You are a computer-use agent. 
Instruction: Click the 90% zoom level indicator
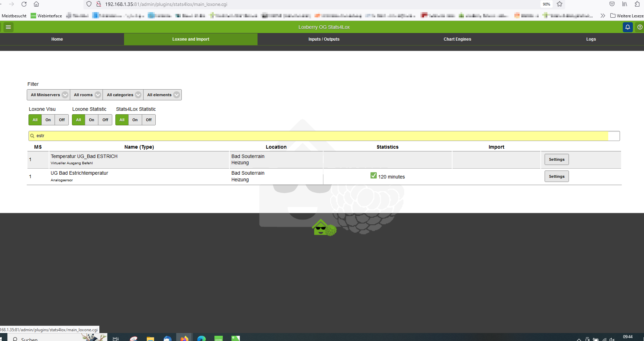click(546, 4)
